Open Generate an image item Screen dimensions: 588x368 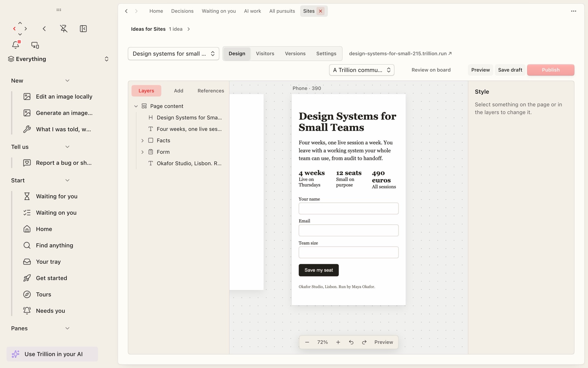point(58,113)
